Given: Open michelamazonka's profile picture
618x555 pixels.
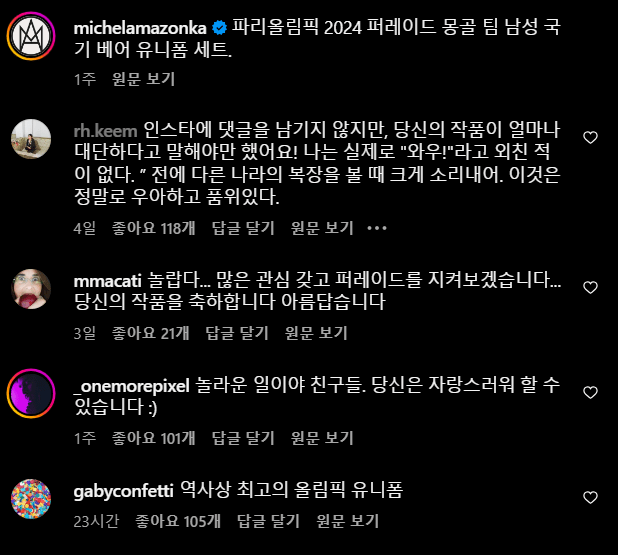Looking at the screenshot, I should [x=31, y=36].
